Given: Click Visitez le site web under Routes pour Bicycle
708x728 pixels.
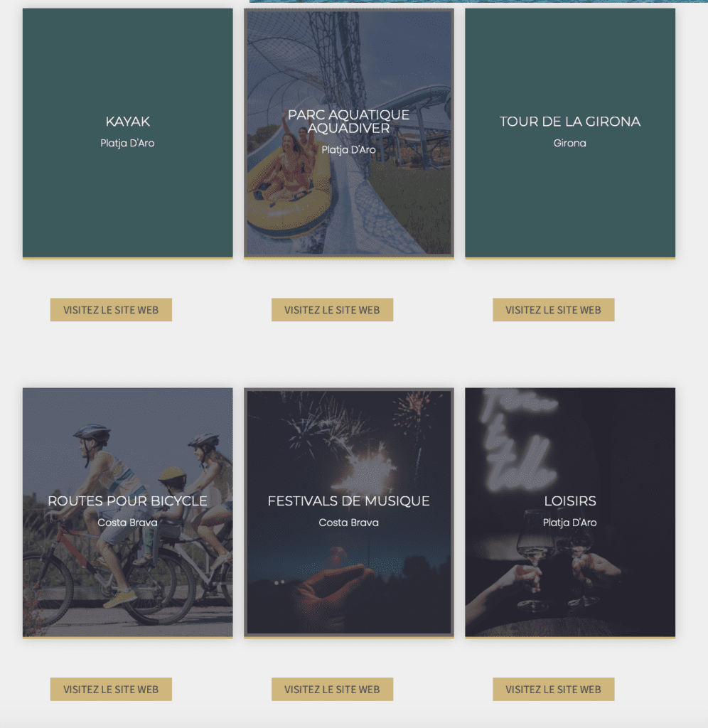Looking at the screenshot, I should click(111, 689).
